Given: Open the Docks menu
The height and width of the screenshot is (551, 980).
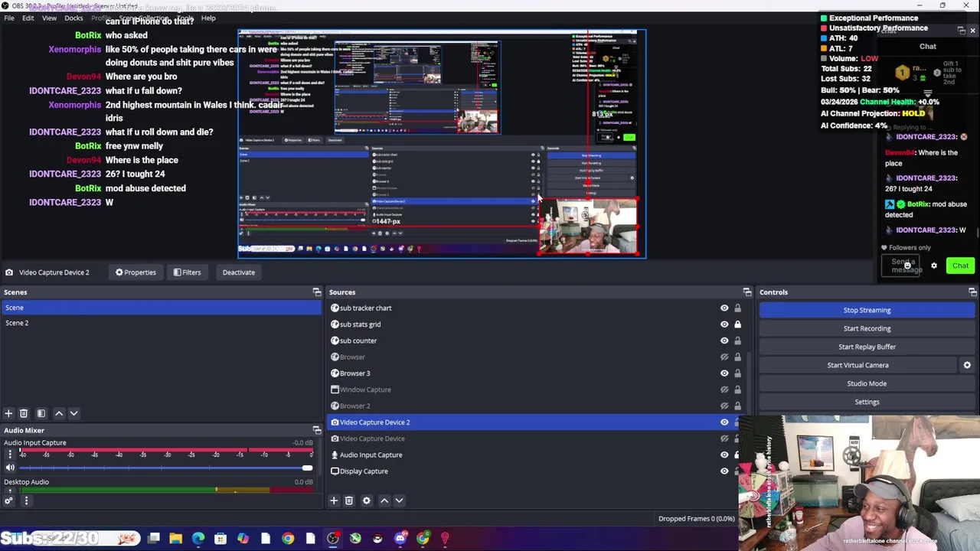Looking at the screenshot, I should [x=73, y=18].
